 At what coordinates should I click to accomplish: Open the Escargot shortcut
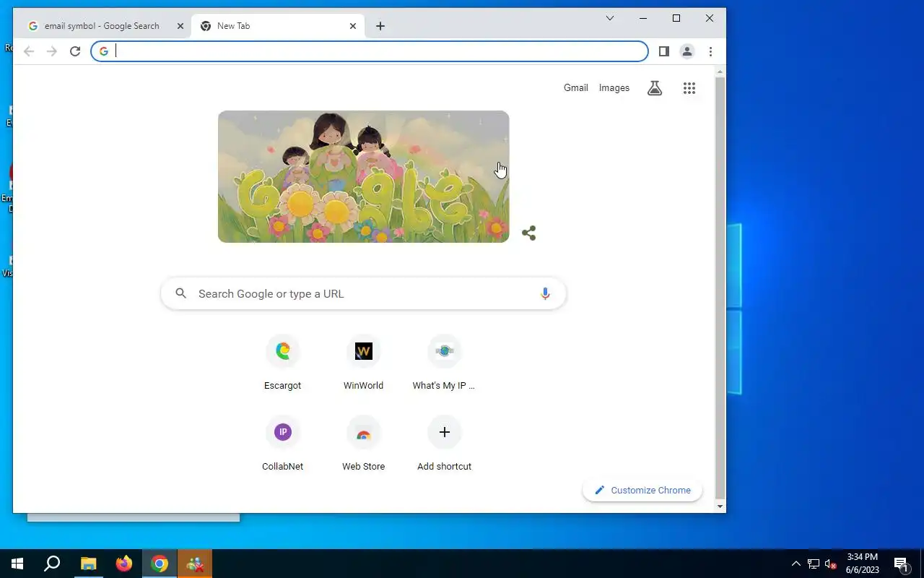[x=282, y=363]
